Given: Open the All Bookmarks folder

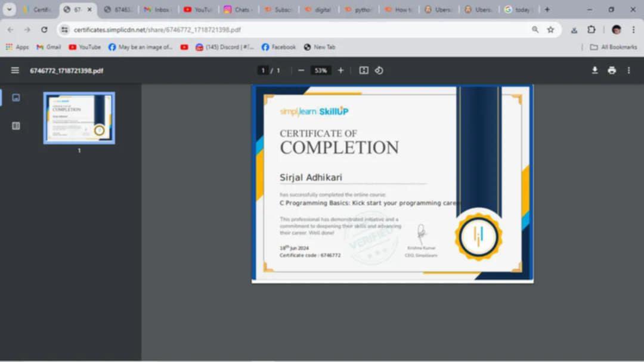Looking at the screenshot, I should 613,47.
